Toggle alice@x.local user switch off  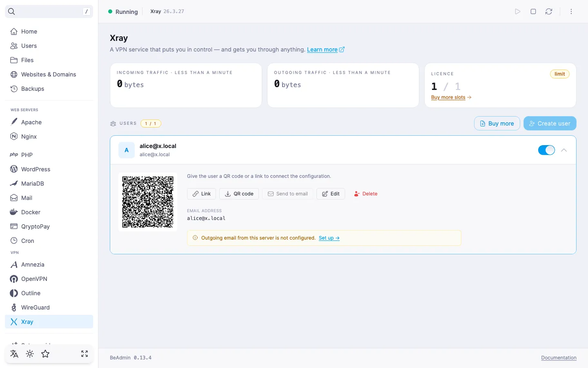click(546, 150)
